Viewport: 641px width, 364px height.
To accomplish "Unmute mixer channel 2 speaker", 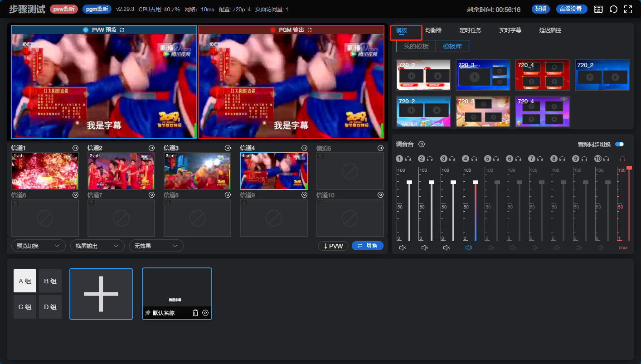I will point(424,248).
